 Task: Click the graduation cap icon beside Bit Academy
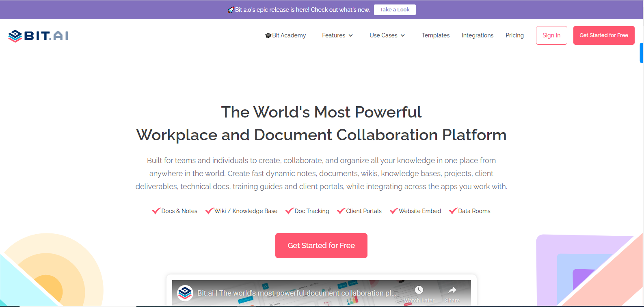tap(268, 35)
